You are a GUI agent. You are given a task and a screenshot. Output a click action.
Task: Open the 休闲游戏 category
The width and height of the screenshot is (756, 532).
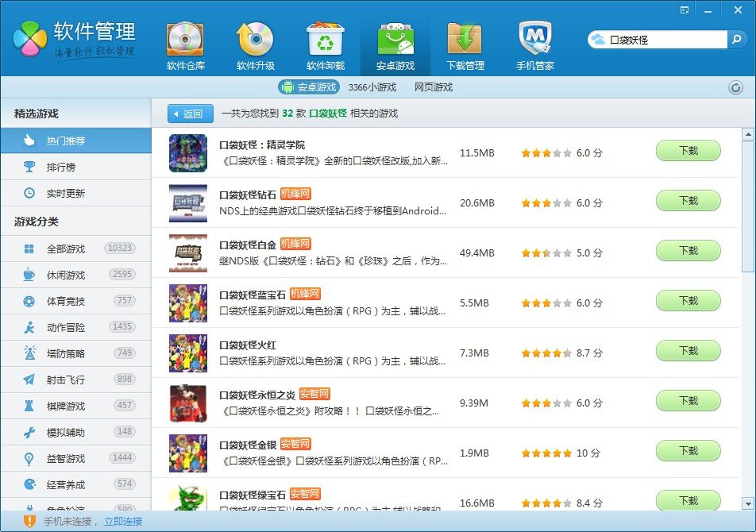click(65, 275)
